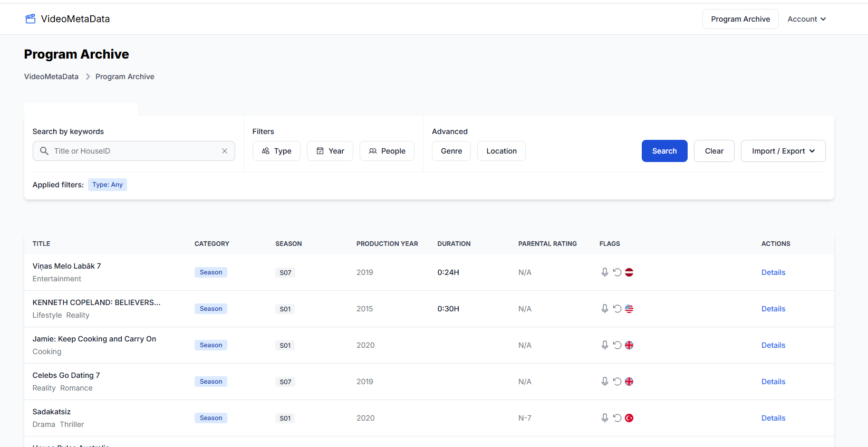This screenshot has width=868, height=447.
Task: Click microphone icon in Jamie: Keep Cooking row
Action: click(x=605, y=345)
